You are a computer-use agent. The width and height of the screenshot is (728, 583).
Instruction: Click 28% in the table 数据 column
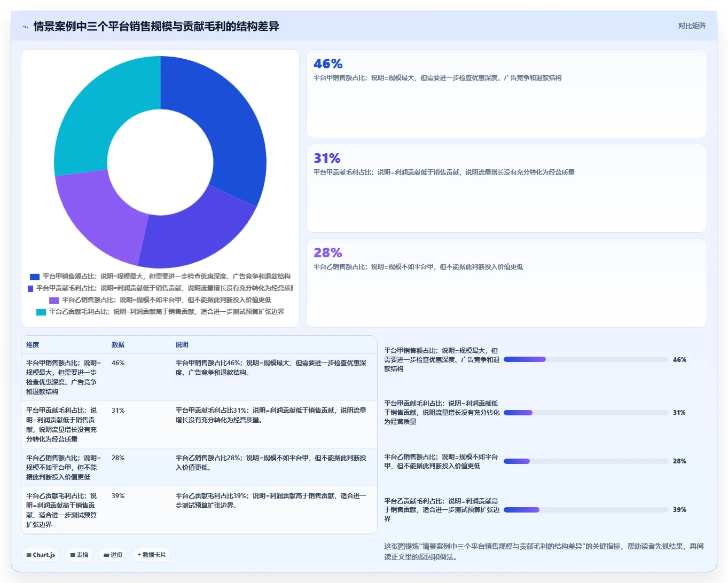point(118,458)
